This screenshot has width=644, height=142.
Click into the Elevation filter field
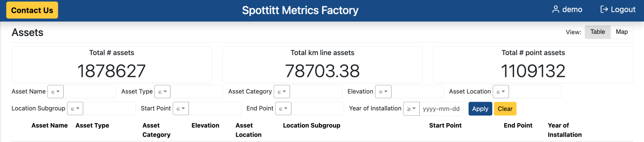pyautogui.click(x=417, y=92)
